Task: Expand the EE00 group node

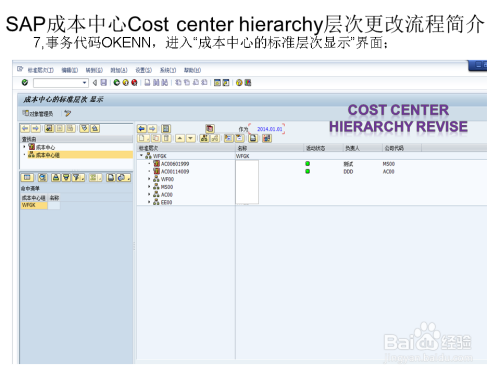Action: [x=149, y=202]
